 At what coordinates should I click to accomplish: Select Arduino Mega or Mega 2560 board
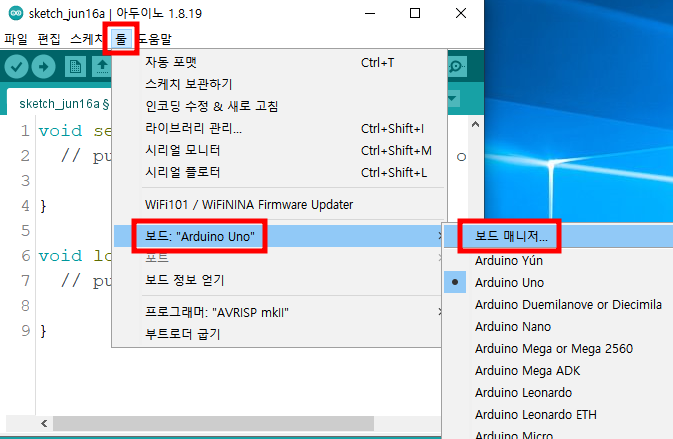click(558, 348)
